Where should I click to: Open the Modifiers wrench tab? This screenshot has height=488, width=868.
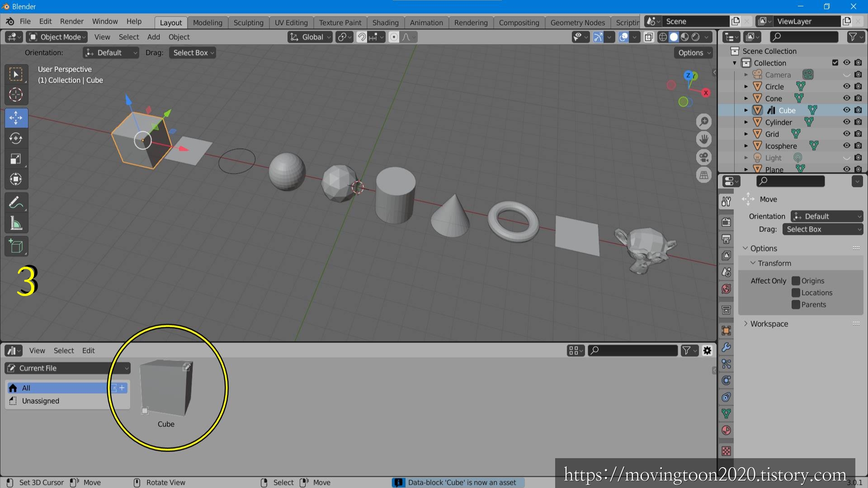click(726, 347)
